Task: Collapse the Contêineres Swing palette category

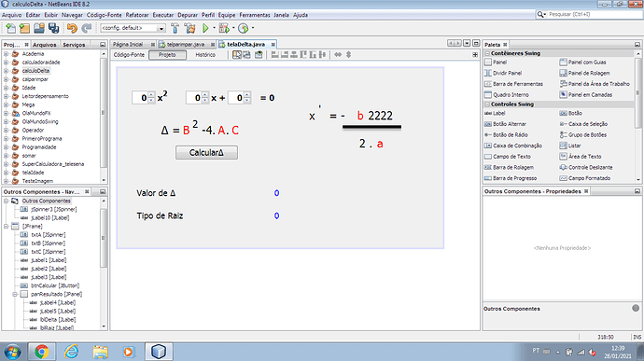Action: 487,53
